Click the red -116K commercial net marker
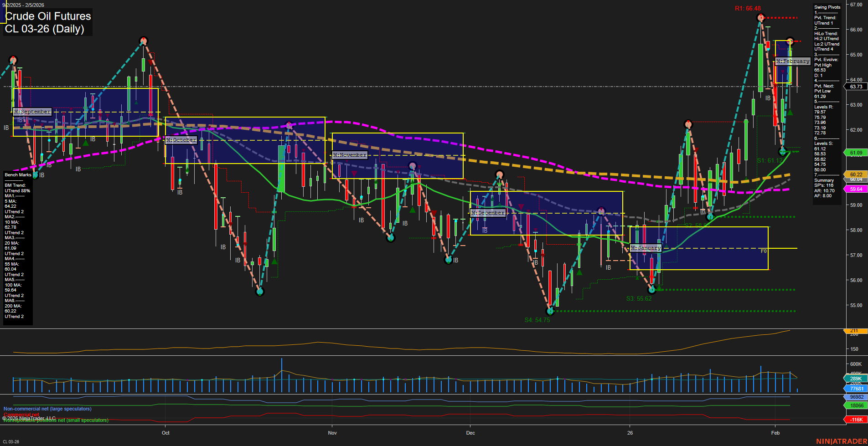 pos(857,420)
